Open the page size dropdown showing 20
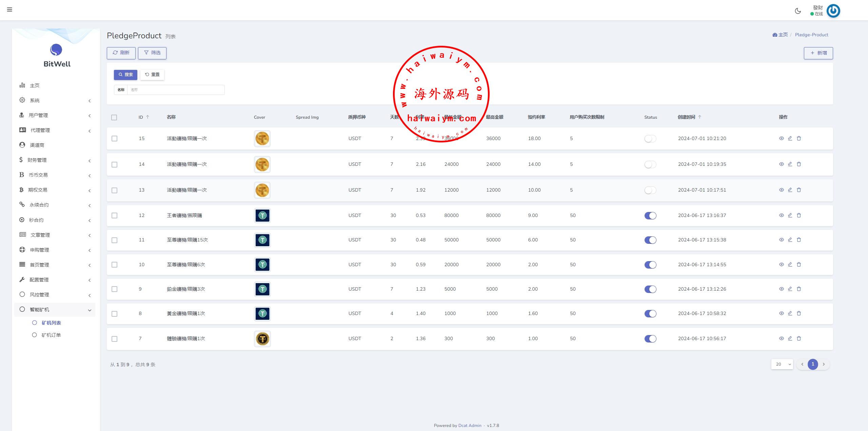The height and width of the screenshot is (431, 868). point(782,364)
